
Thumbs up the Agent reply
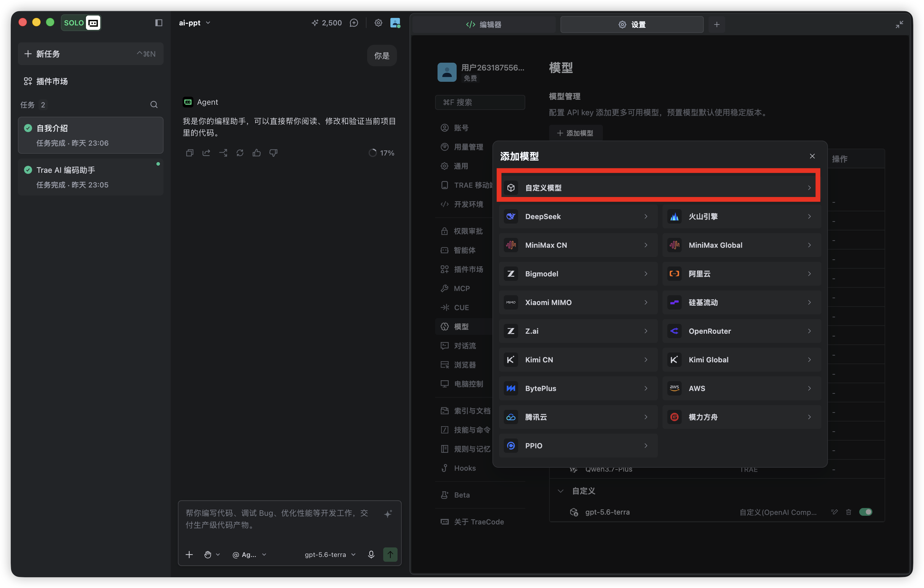coord(257,153)
